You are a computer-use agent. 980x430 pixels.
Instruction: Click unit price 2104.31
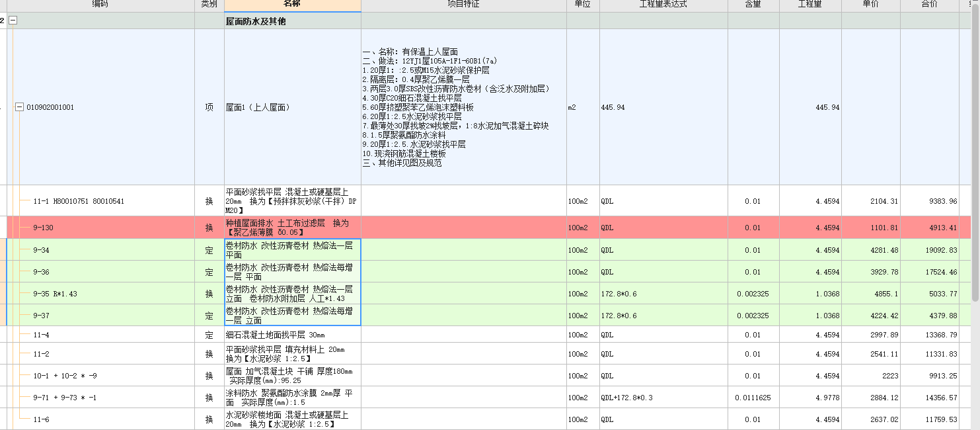[x=871, y=201]
